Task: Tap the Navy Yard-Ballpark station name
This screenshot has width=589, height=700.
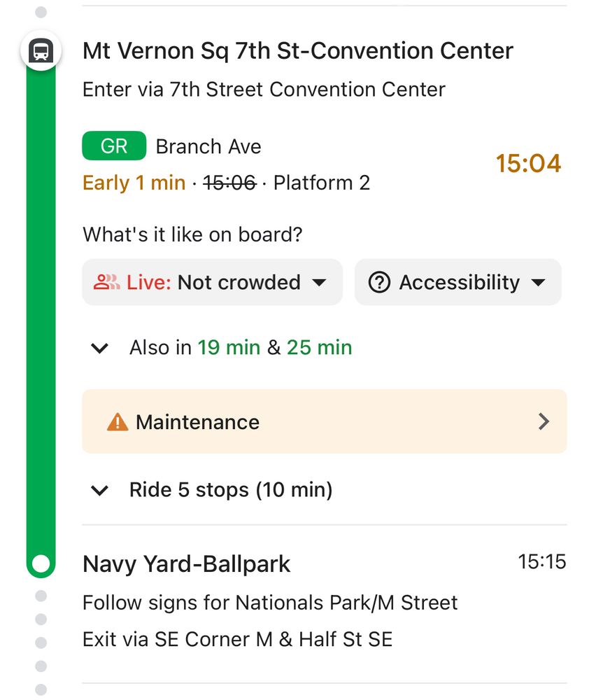Action: (x=187, y=563)
